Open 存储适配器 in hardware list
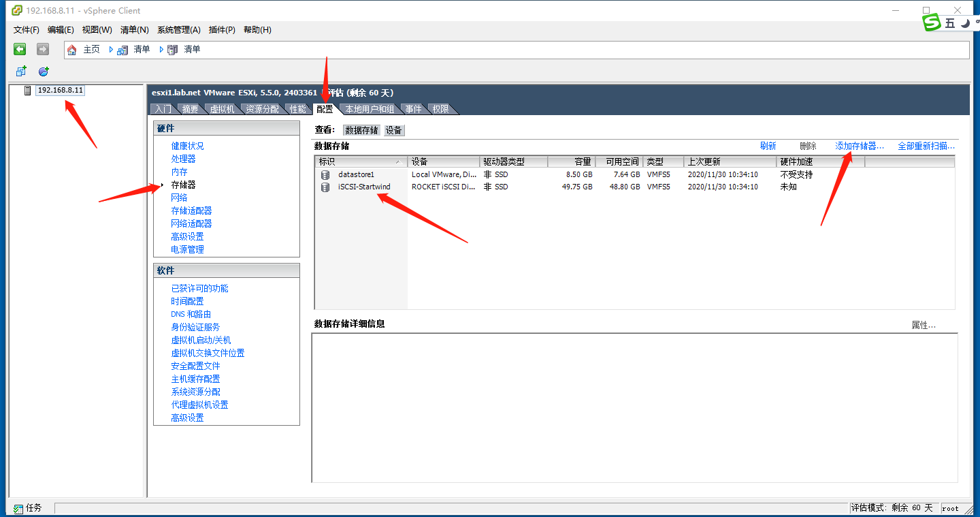The height and width of the screenshot is (517, 980). 191,210
